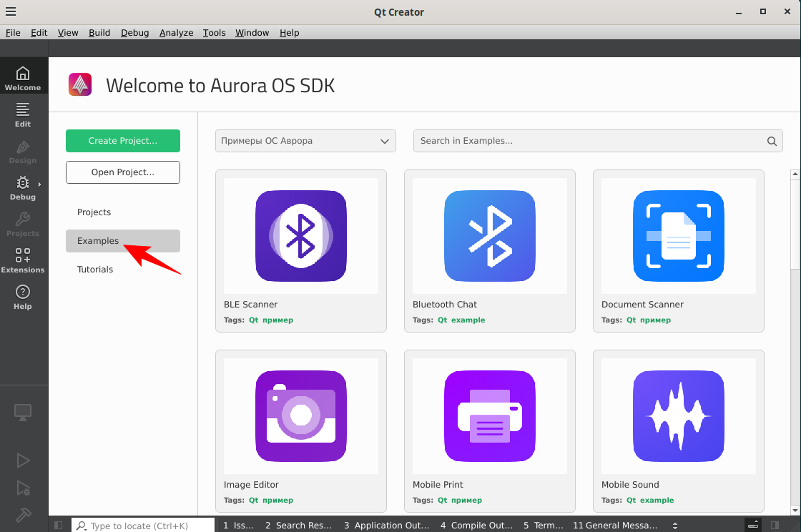Toggle the left sidebar from status bar

pyautogui.click(x=58, y=526)
